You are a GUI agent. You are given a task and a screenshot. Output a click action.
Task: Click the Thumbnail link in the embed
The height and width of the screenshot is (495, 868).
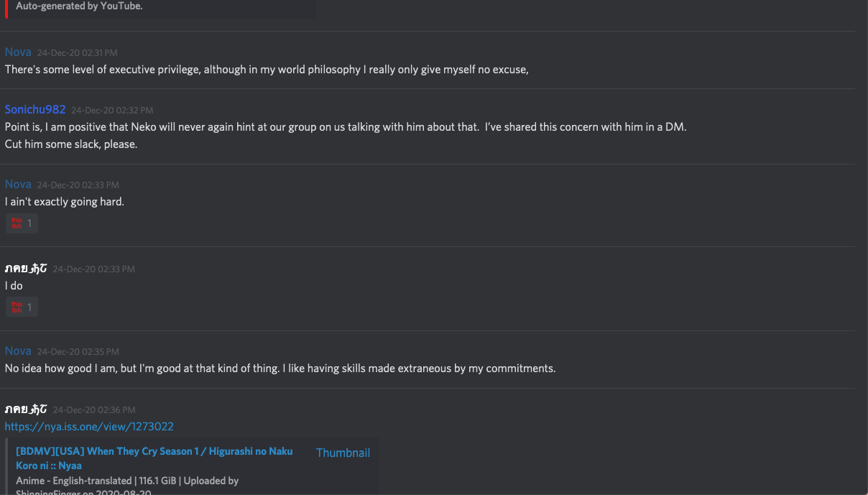coord(343,453)
